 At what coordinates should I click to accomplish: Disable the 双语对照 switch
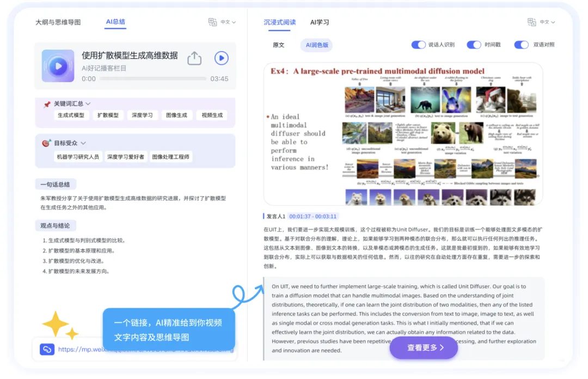522,45
